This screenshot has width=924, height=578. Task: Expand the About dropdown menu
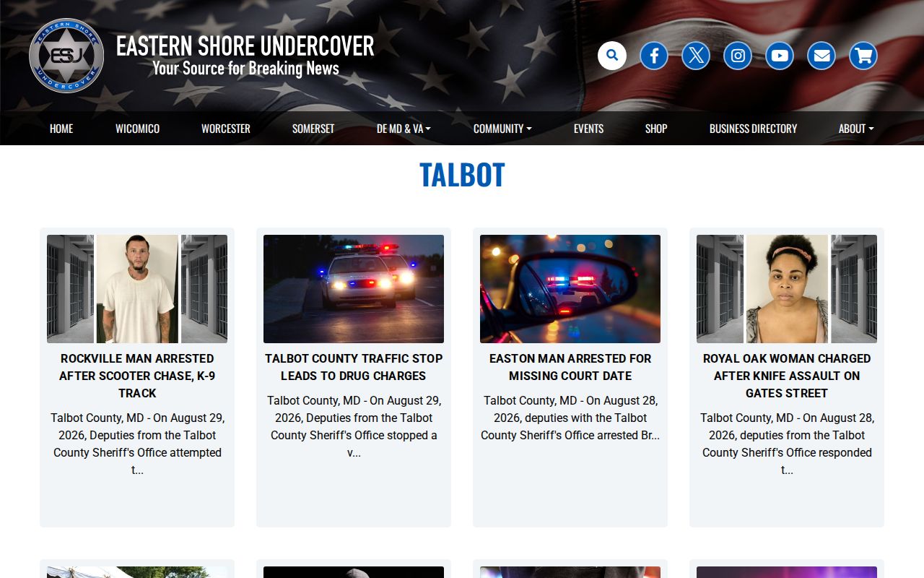pos(856,129)
